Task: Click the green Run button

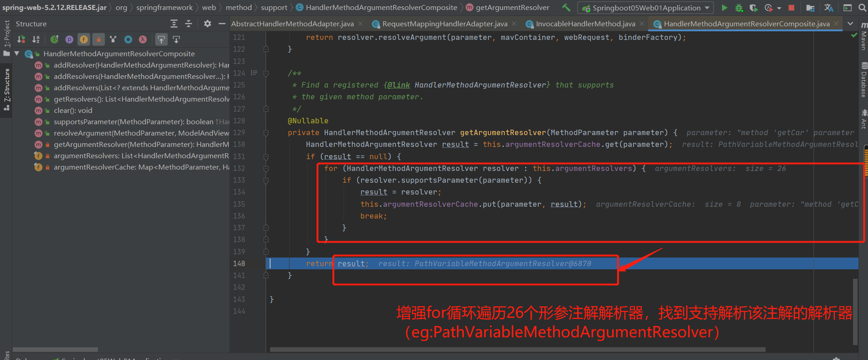Action: pyautogui.click(x=724, y=8)
